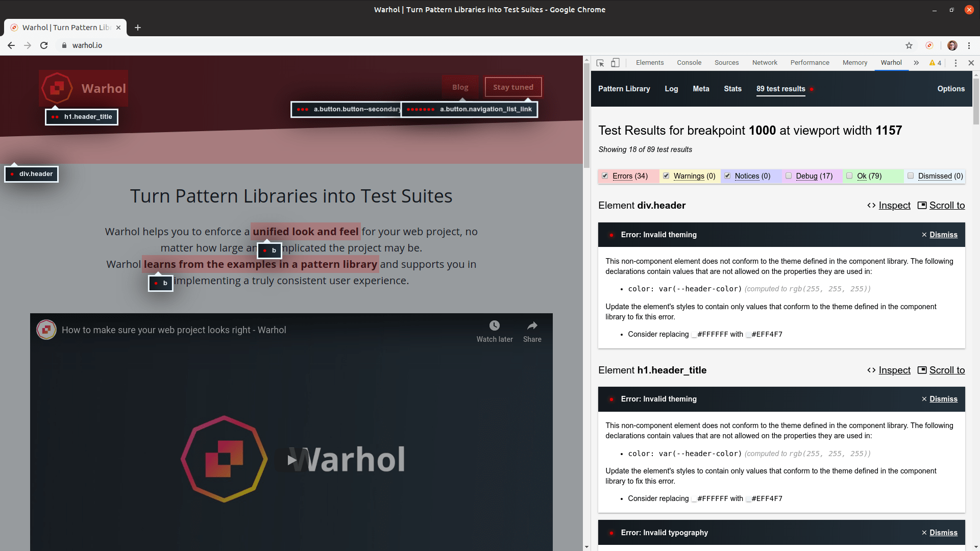Open the video channel avatar icon
Screen dimensions: 980x551
[x=46, y=330]
